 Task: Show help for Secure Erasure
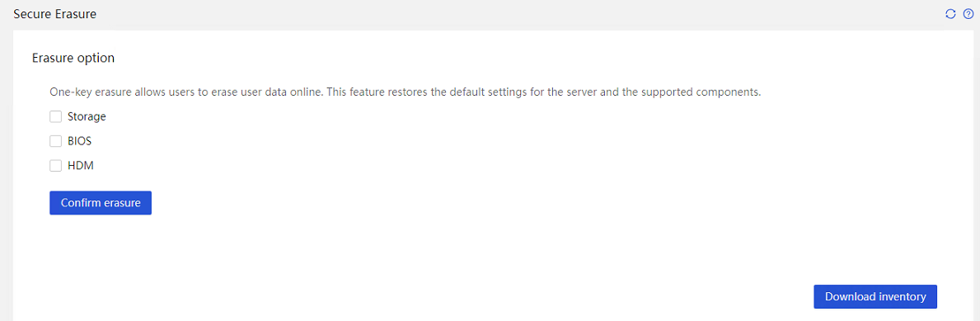tap(968, 14)
